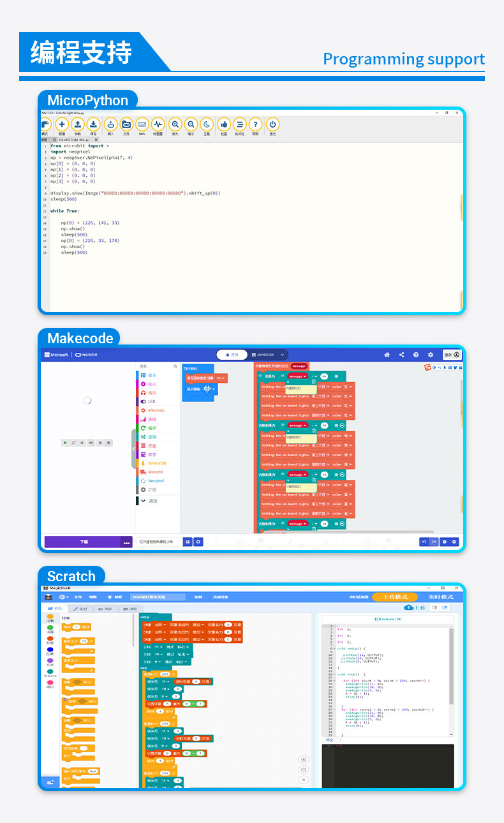Click the MakeCode Home icon
Image resolution: width=504 pixels, height=823 pixels.
tap(387, 355)
